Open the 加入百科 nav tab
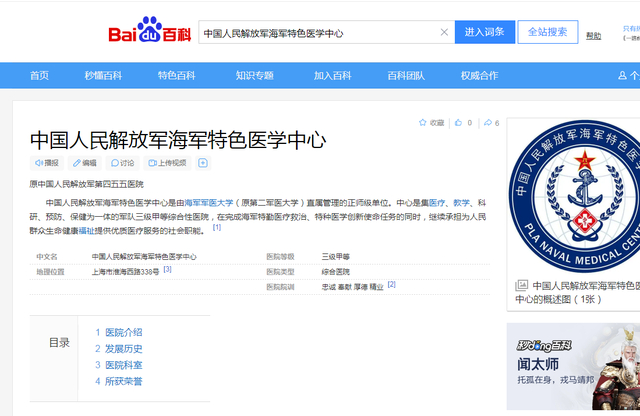The image size is (640, 416). coord(333,76)
